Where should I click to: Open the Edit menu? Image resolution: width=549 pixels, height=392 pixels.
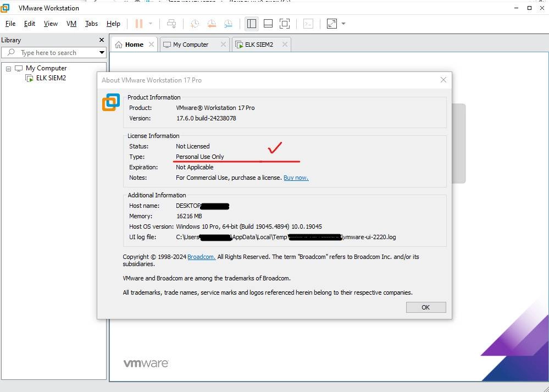tap(30, 24)
